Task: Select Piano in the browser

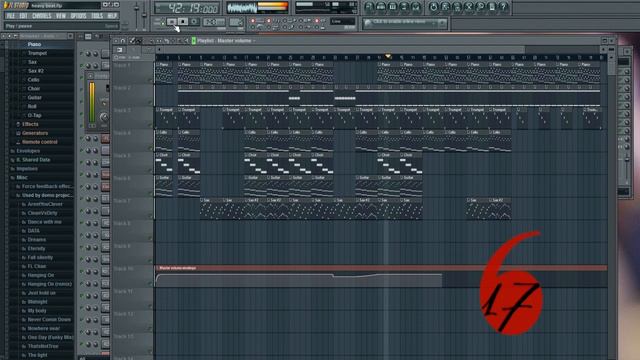Action: (34, 44)
